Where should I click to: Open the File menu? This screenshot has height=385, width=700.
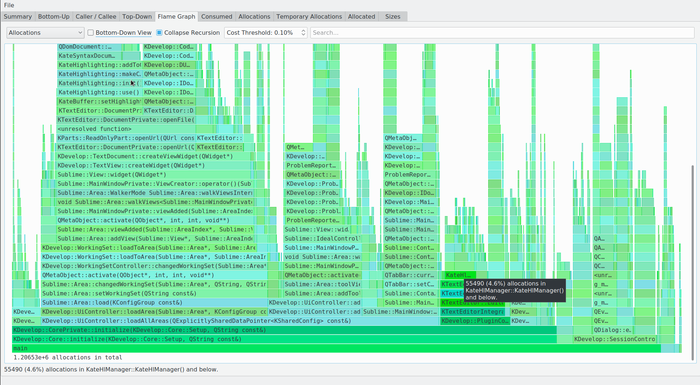(x=9, y=5)
